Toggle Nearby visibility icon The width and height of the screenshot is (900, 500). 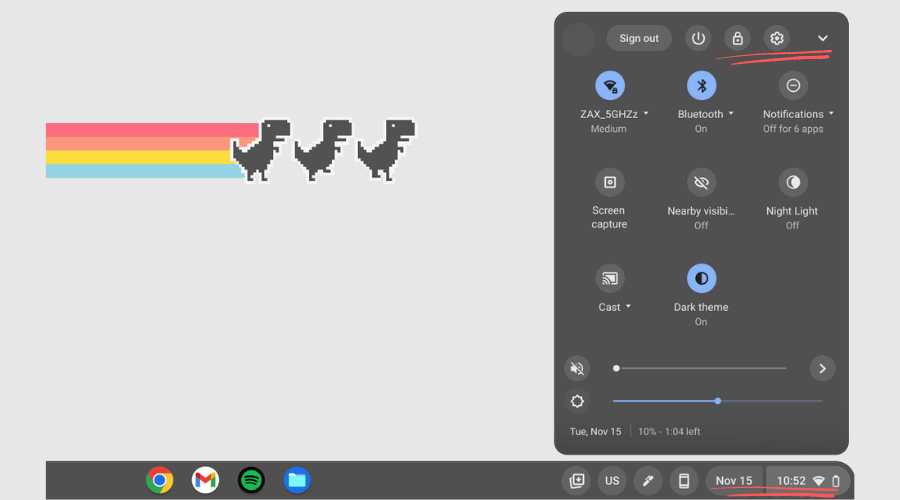point(701,183)
